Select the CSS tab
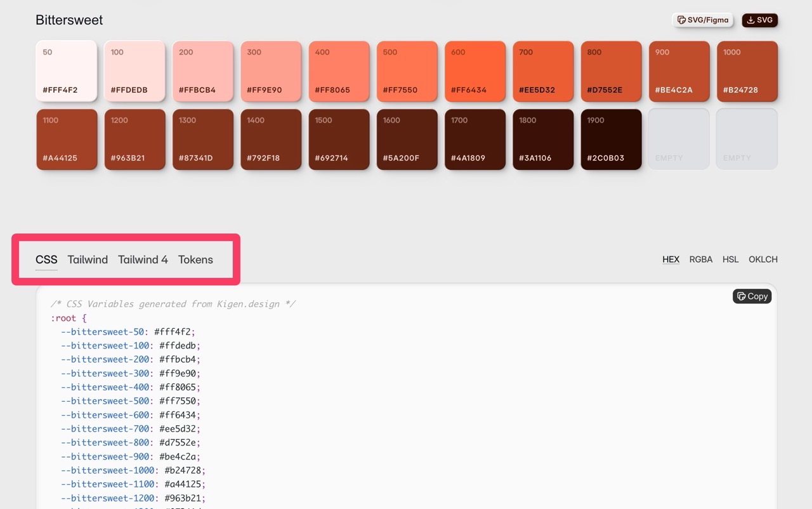The height and width of the screenshot is (509, 812). click(x=46, y=260)
